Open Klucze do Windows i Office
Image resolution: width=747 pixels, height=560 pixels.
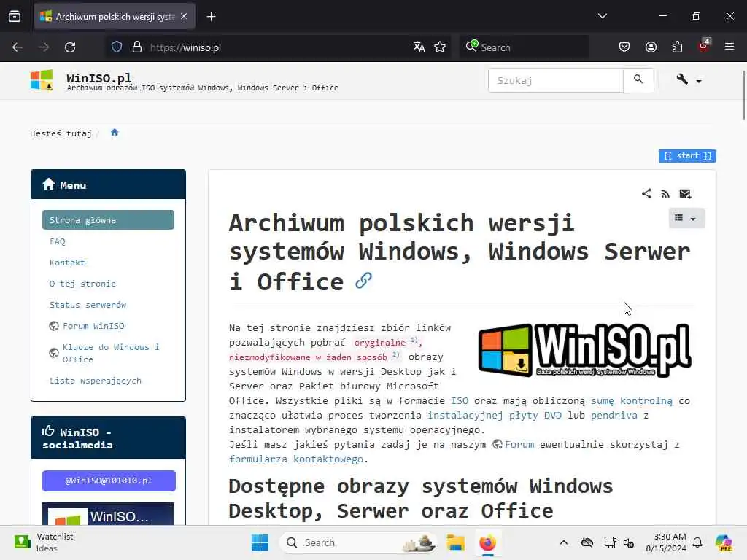tap(111, 354)
